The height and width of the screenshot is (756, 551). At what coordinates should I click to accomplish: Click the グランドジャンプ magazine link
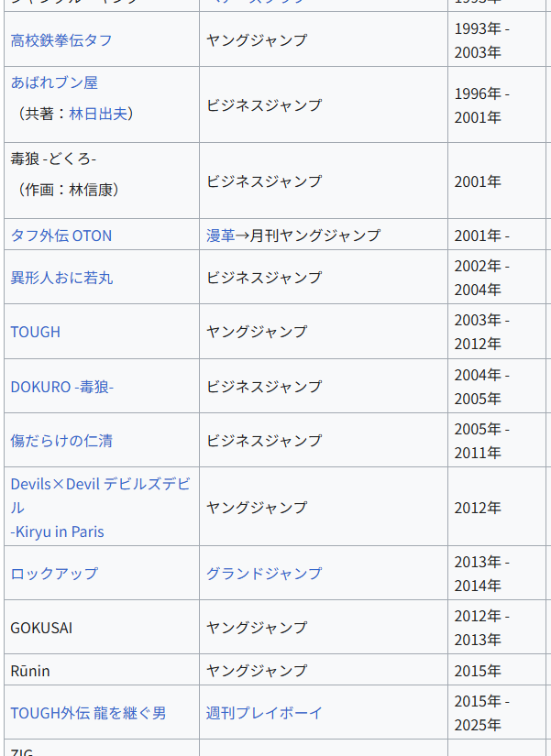[x=264, y=574]
